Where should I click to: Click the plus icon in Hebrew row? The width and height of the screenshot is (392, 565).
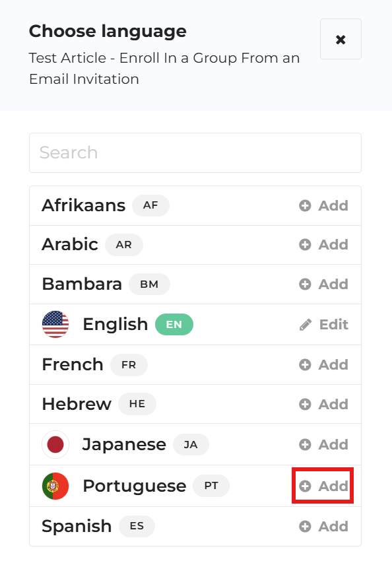coord(305,405)
